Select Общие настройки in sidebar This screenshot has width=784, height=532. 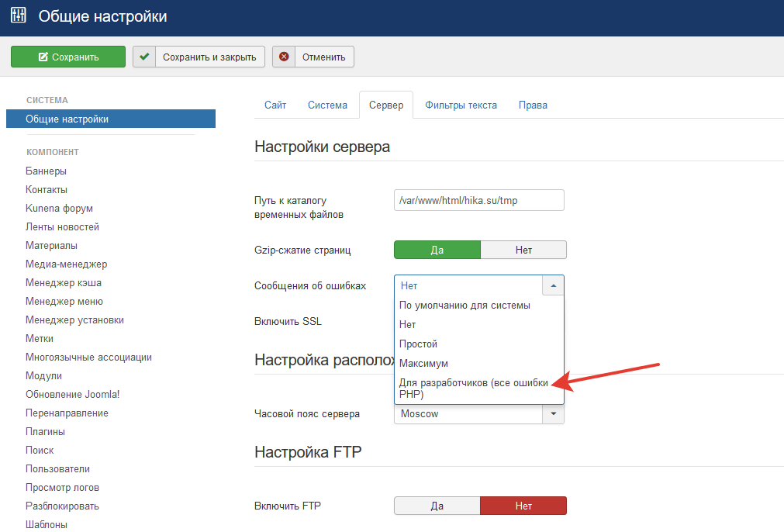tap(110, 119)
